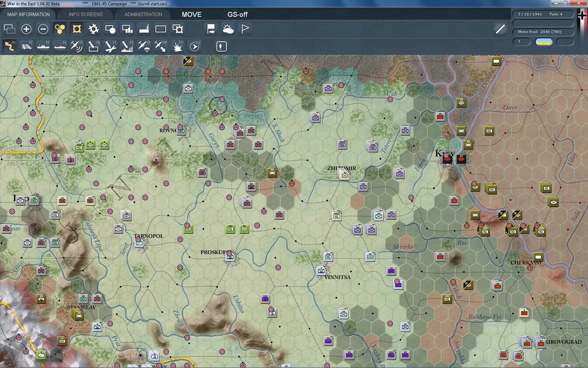
Task: Open the MAP INFORMATION tab
Action: tap(28, 14)
